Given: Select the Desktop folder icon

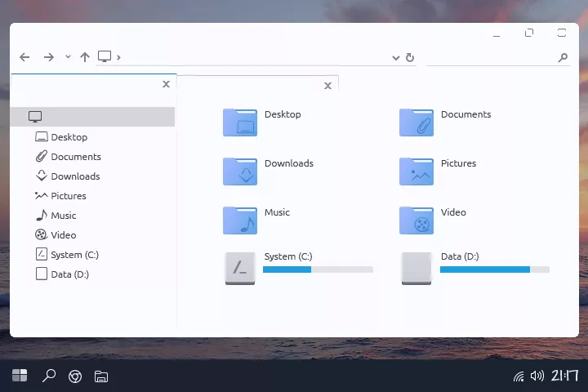Looking at the screenshot, I should coord(240,122).
